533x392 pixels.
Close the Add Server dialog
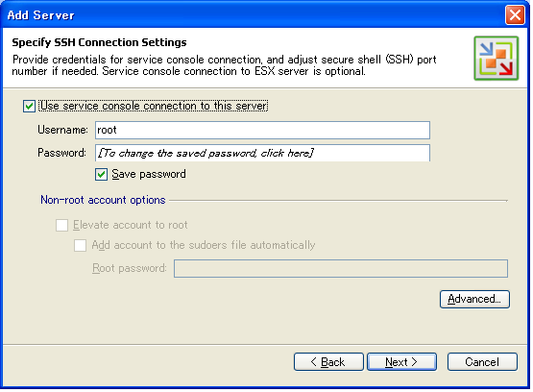[515, 15]
